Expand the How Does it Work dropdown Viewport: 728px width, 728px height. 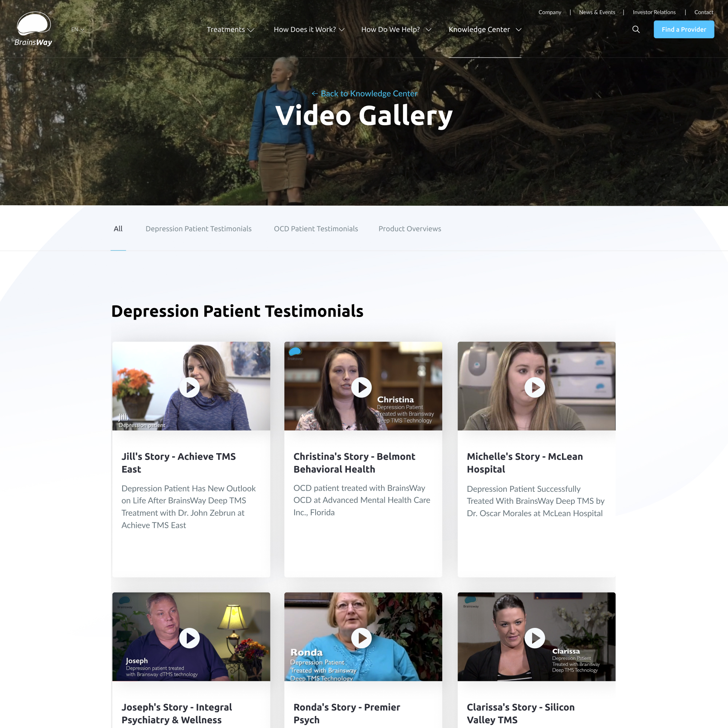click(308, 29)
